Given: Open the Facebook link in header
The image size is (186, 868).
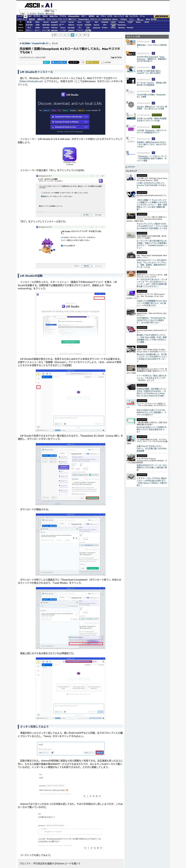Looking at the screenshot, I should (50, 14).
